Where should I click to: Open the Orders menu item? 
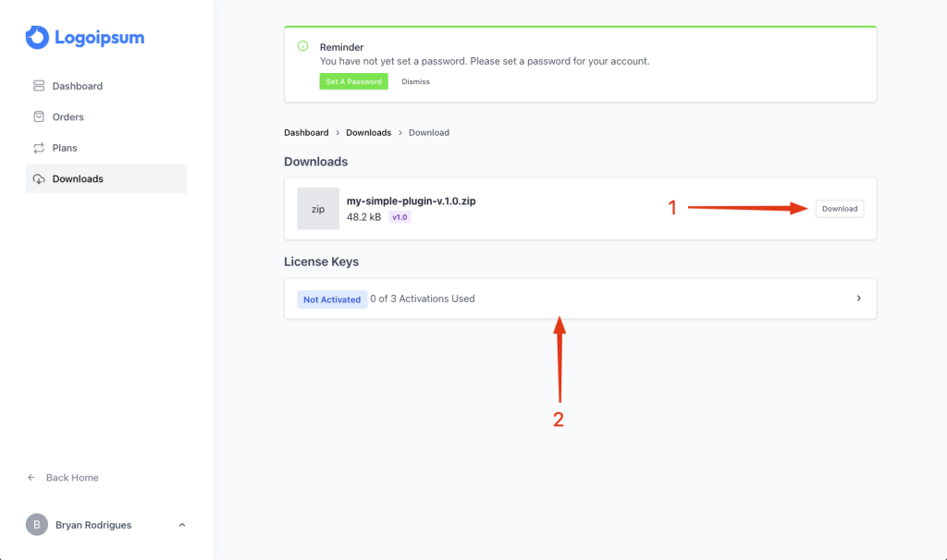(68, 117)
